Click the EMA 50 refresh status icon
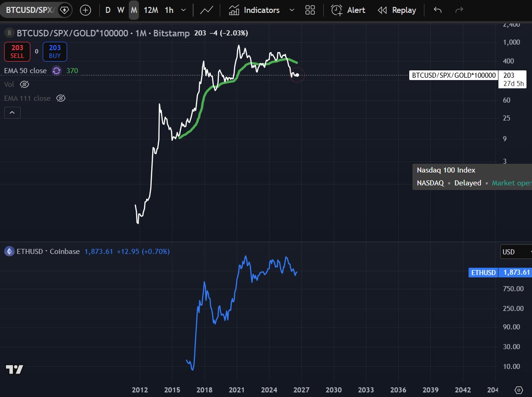The image size is (532, 397). click(56, 70)
